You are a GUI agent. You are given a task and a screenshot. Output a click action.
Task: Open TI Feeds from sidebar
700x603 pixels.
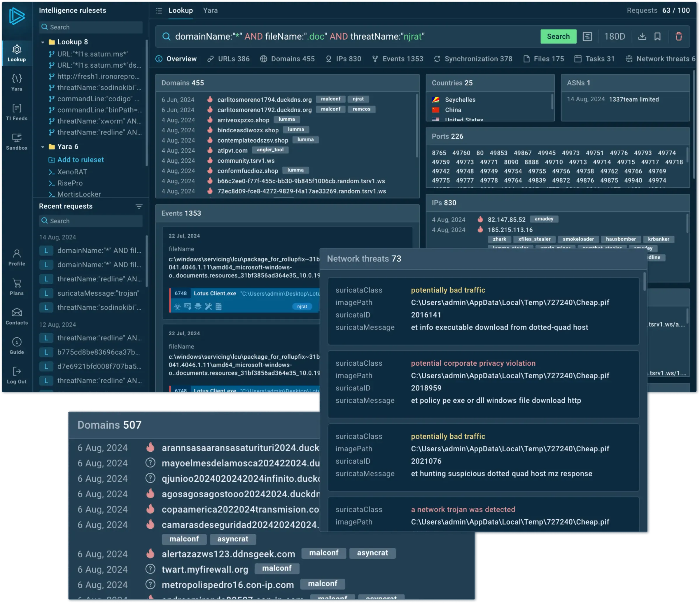(17, 112)
